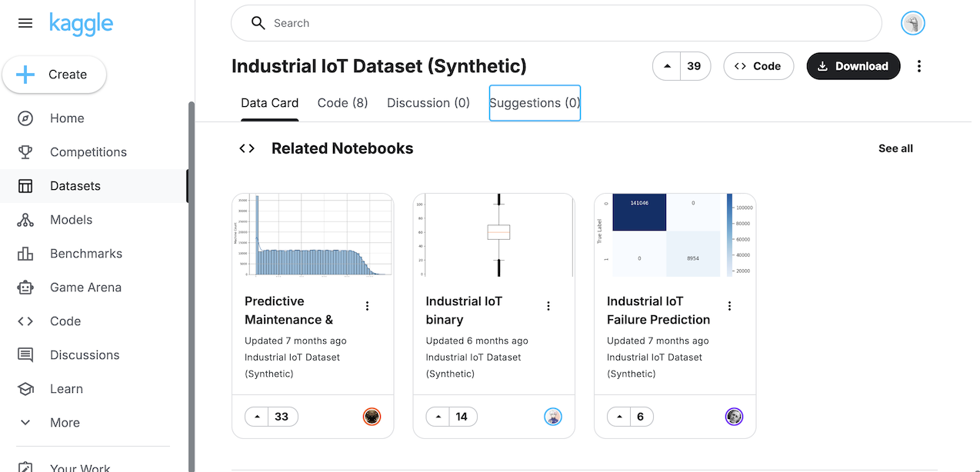Open the user profile avatar
Viewport: 980px width, 472px height.
pyautogui.click(x=912, y=24)
